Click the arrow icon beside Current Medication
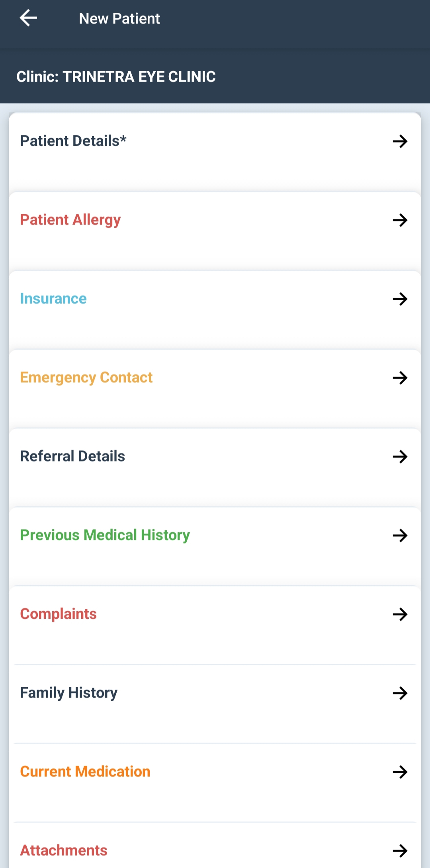Screen dimensions: 430x868 point(400,772)
